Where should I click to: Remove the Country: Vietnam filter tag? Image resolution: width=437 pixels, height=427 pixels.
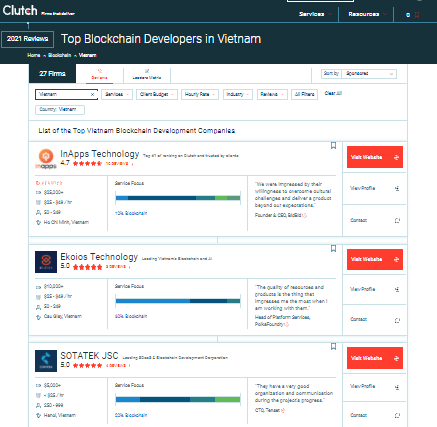pyautogui.click(x=60, y=109)
